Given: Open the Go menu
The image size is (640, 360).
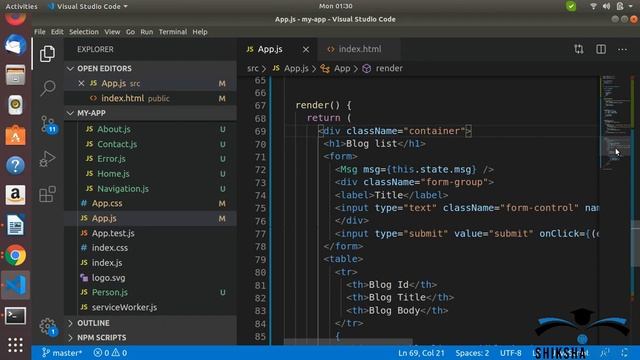Looking at the screenshot, I should point(130,32).
